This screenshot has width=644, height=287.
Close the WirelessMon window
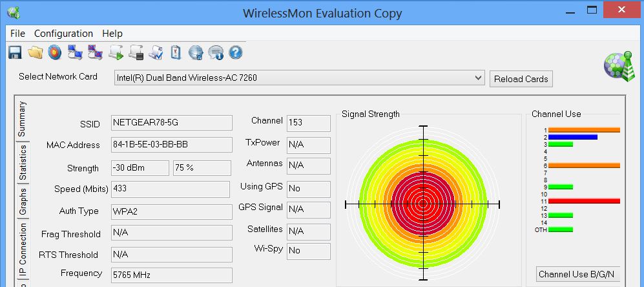coord(623,10)
